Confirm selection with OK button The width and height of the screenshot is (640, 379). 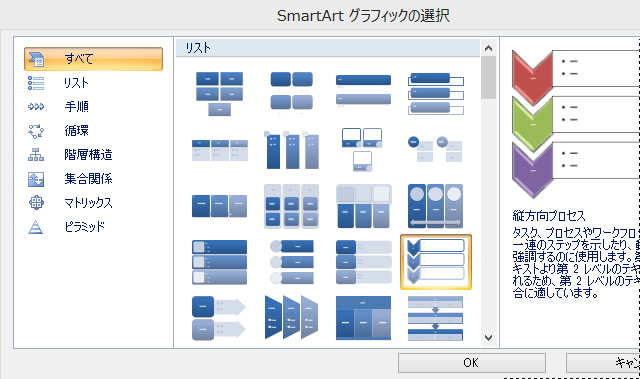pyautogui.click(x=471, y=362)
